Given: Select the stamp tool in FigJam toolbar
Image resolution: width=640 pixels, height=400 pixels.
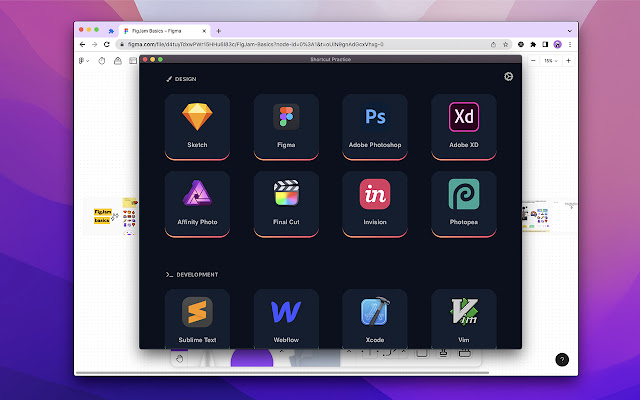Looking at the screenshot, I should click(443, 353).
